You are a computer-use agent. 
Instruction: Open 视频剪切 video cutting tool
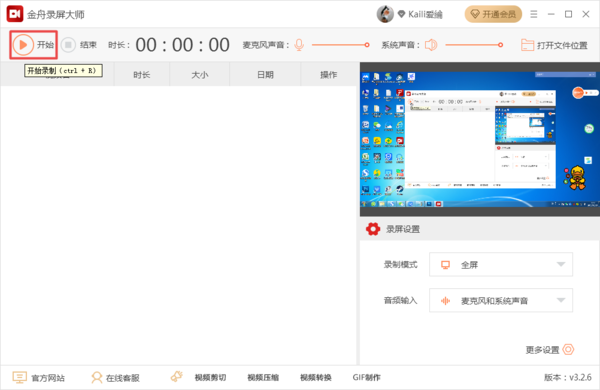[x=210, y=378]
